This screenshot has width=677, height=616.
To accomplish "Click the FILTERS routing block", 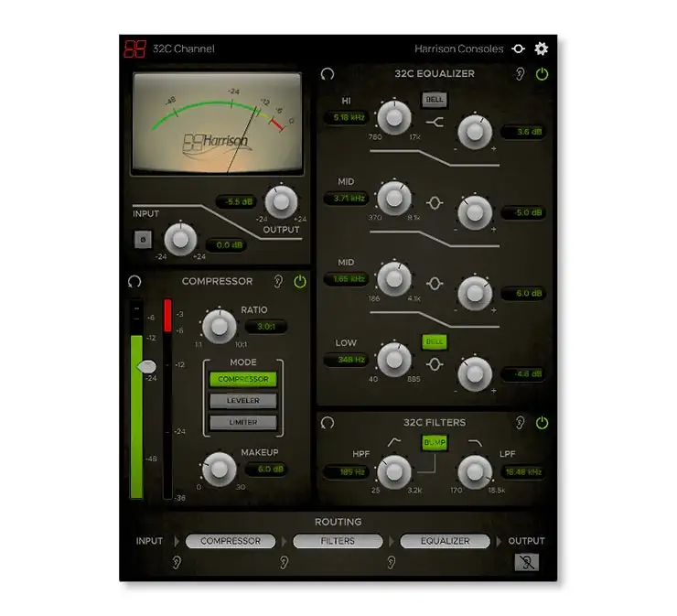I will pos(338,541).
